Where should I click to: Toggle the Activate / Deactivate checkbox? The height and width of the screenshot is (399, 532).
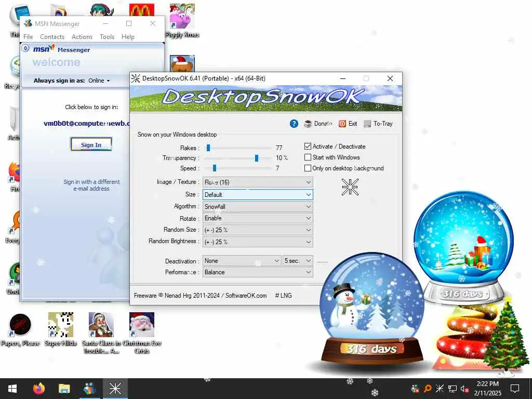308,147
